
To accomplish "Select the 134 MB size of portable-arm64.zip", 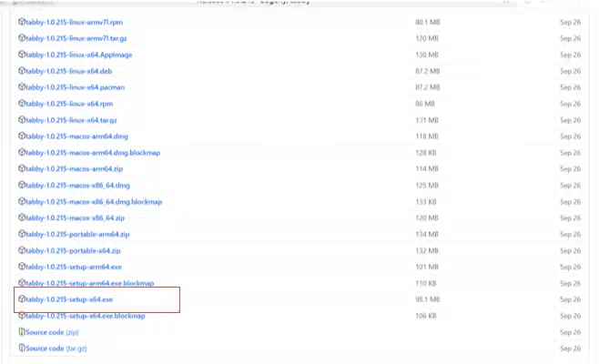I will pos(427,234).
